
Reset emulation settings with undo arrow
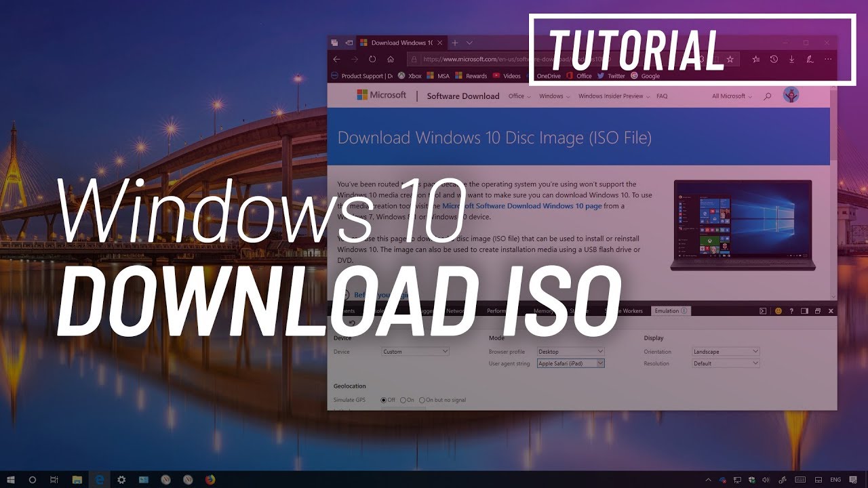pos(351,323)
